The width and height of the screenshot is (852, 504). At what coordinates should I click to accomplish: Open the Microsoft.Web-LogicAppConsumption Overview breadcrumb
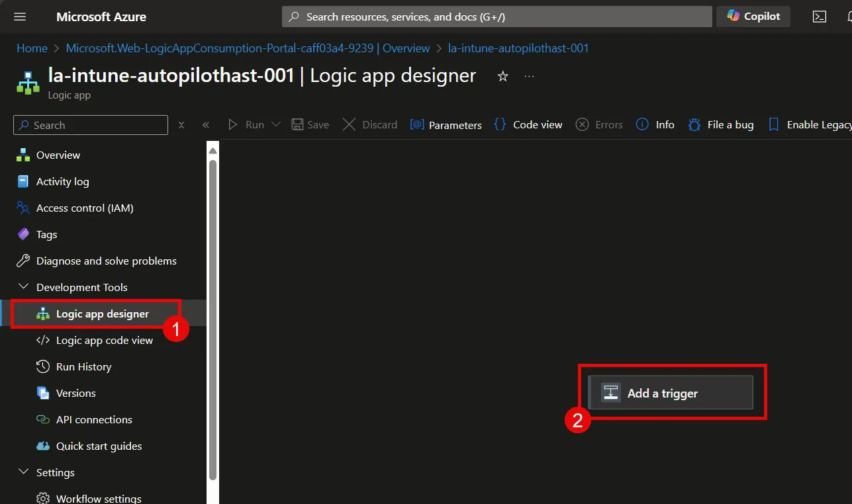[x=248, y=48]
